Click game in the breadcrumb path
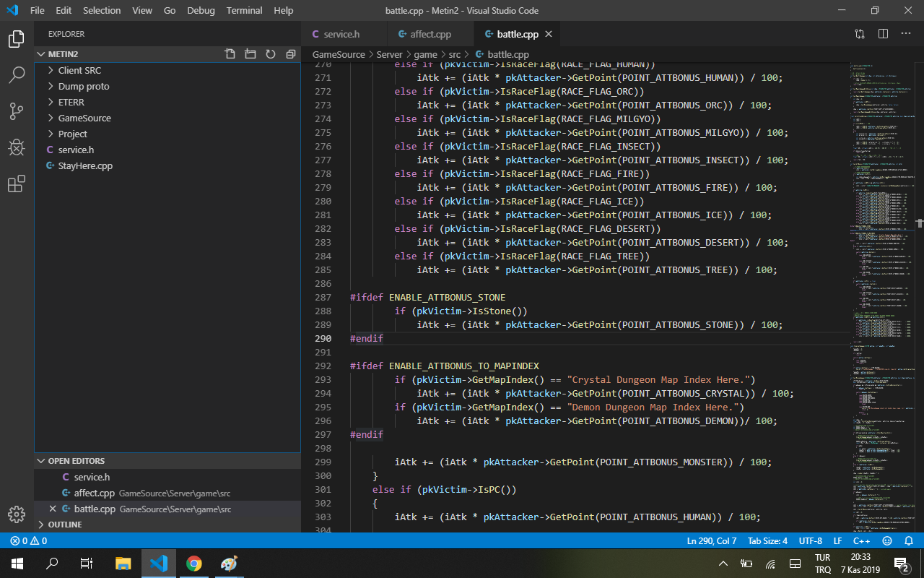This screenshot has width=924, height=578. [x=426, y=54]
